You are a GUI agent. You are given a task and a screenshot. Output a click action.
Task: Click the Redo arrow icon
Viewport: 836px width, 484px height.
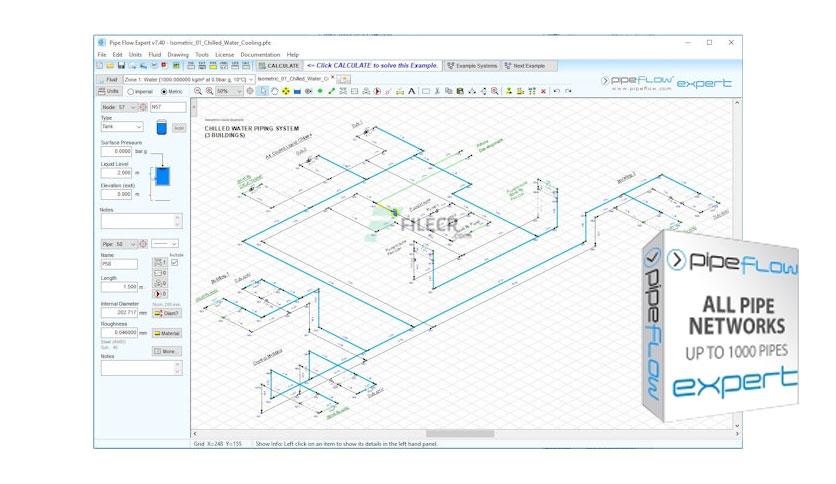568,91
